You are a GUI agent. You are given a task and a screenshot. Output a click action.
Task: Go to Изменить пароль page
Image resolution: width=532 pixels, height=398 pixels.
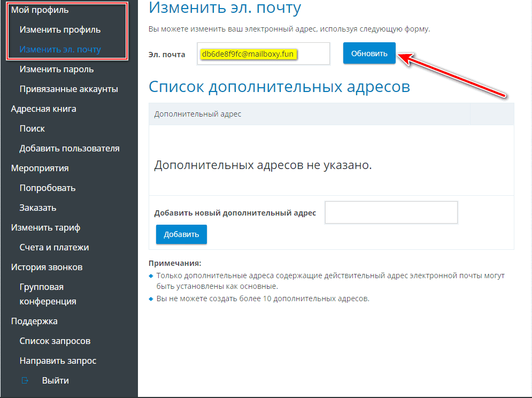(56, 70)
